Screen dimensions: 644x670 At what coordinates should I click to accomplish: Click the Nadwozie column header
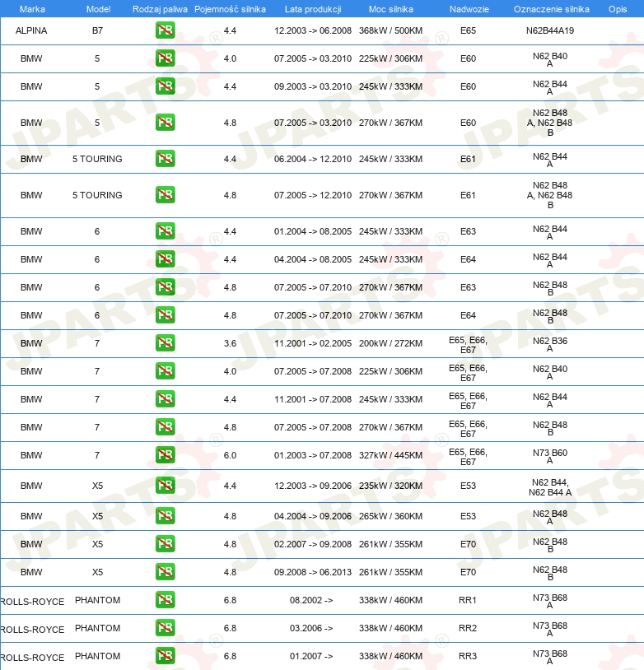coord(469,9)
